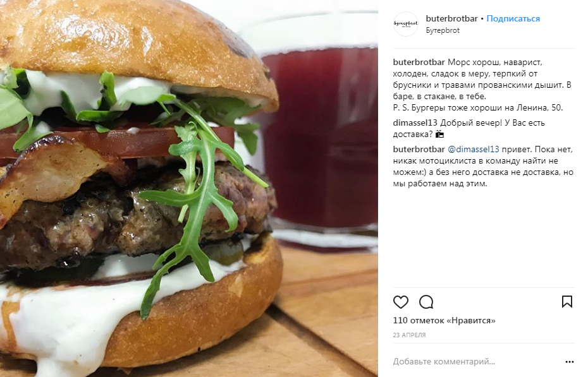Click the caption text about морс
Screen dimensions: 588x377
pos(483,85)
